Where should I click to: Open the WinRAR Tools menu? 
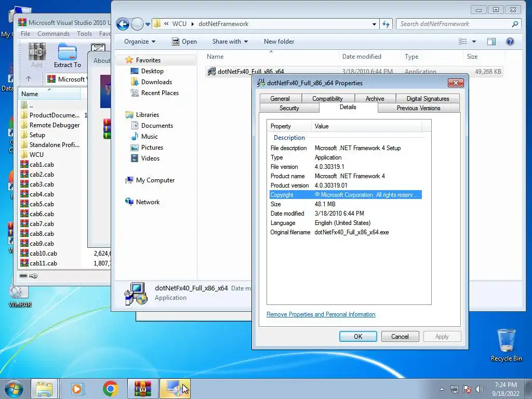coord(84,34)
